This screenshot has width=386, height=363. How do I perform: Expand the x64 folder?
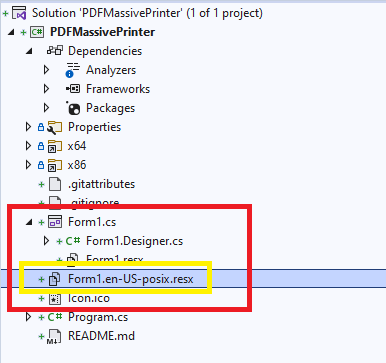click(x=29, y=146)
